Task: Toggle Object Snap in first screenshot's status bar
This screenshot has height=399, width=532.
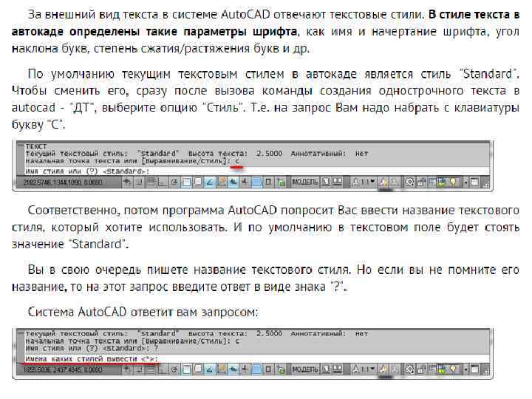Action: [186, 183]
